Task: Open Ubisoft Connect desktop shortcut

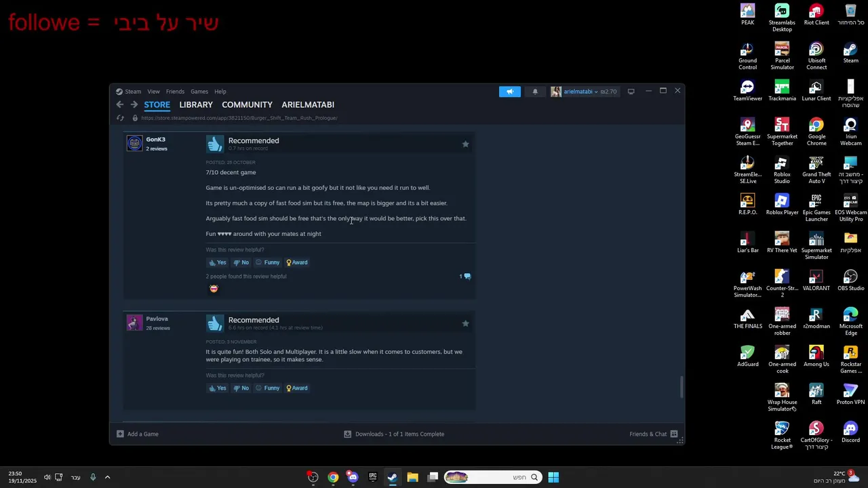Action: 816,56
